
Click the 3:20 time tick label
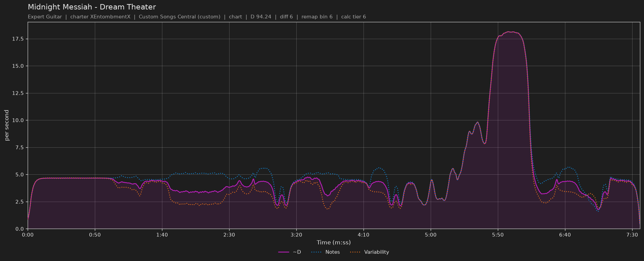(x=296, y=235)
